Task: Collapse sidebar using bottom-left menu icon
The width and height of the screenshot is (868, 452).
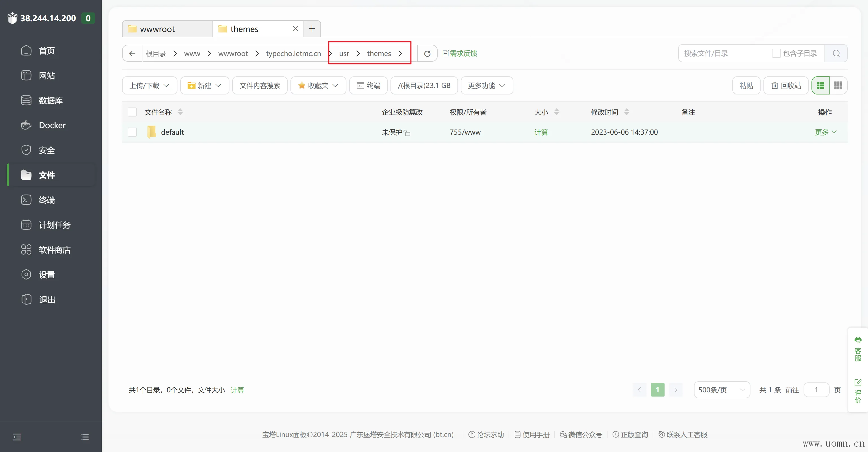Action: 17,437
